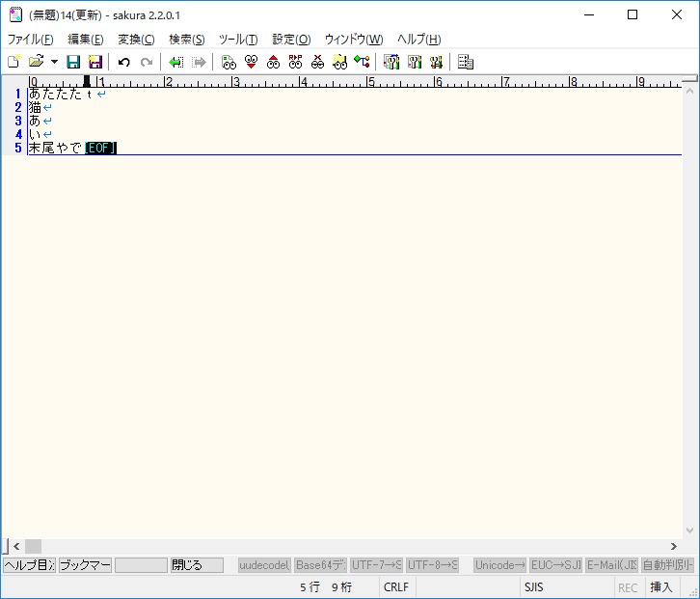
Task: Click the 自動判別 function button
Action: click(x=667, y=565)
